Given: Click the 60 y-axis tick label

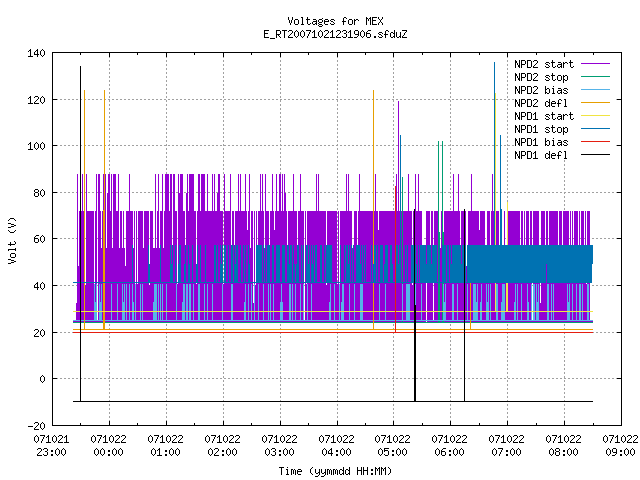Looking at the screenshot, I should 39,239.
